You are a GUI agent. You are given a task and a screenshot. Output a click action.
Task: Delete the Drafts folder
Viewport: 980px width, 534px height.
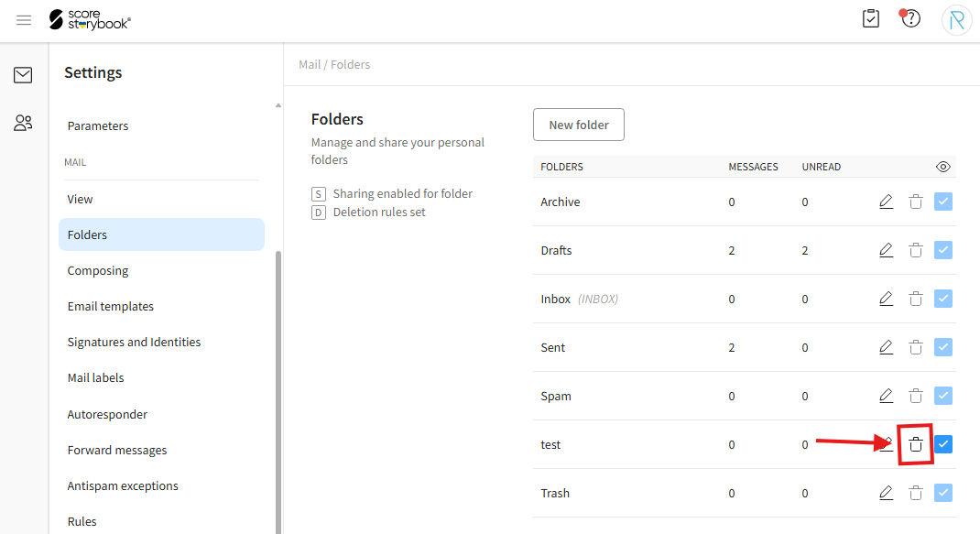916,250
